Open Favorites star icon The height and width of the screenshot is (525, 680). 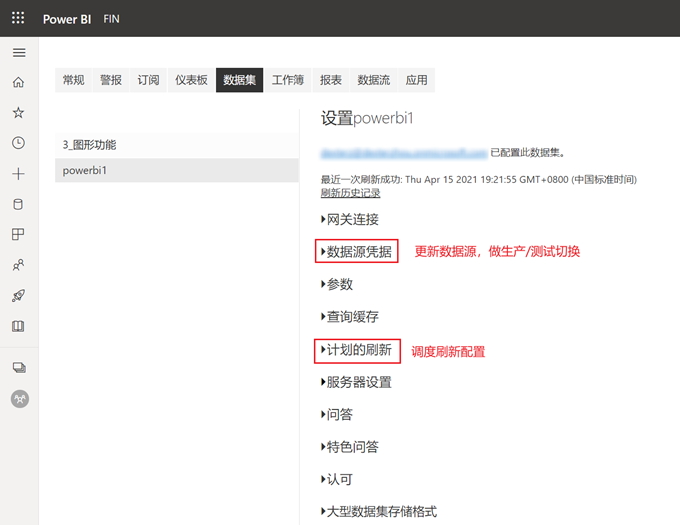click(x=18, y=113)
